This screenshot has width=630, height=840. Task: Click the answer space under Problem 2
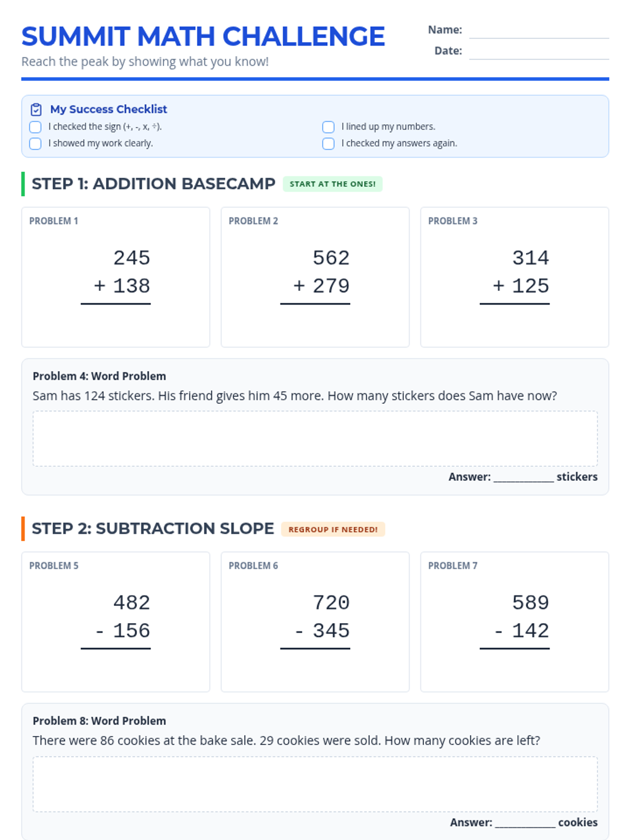315,322
